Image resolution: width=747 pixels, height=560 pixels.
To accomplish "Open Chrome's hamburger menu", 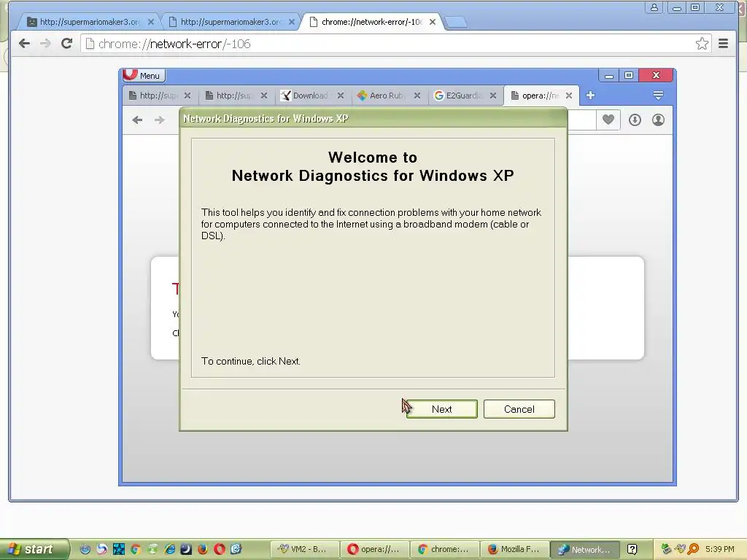I will click(723, 44).
